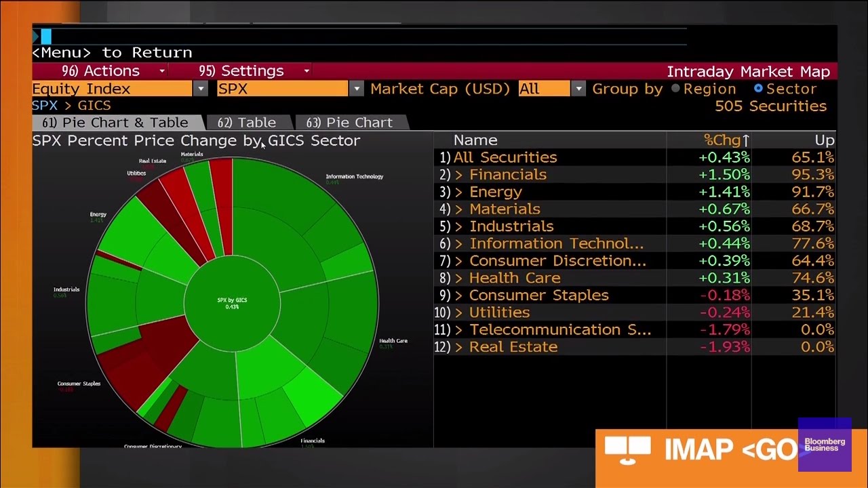Screen dimensions: 868x488
Task: Open the Equity Index dropdown arrow
Action: coord(200,89)
